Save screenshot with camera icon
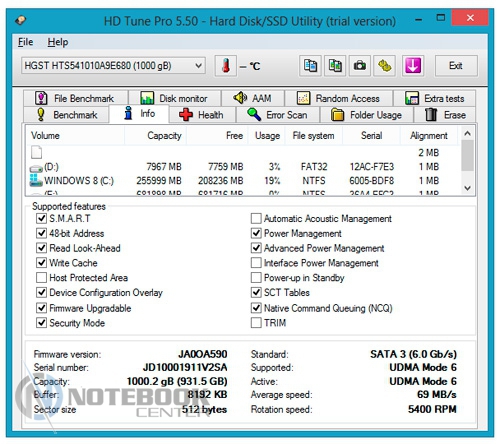500x444 pixels. click(x=360, y=66)
